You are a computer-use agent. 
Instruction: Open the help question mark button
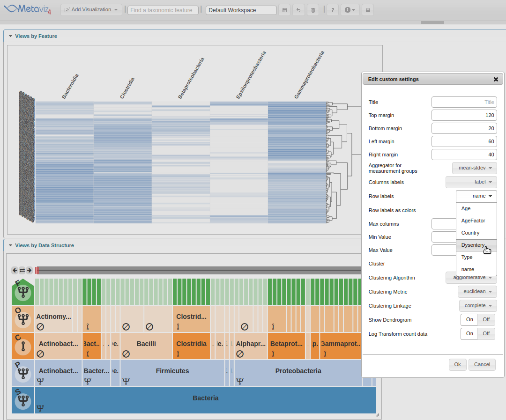pos(333,10)
